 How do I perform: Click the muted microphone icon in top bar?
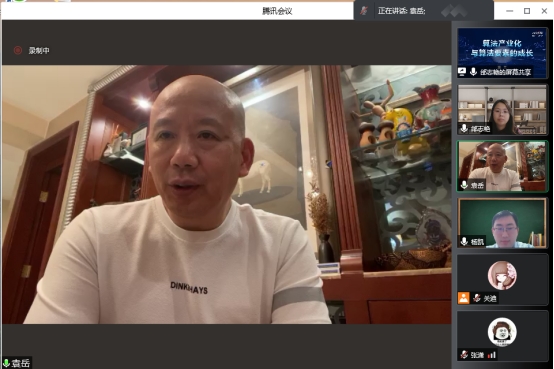click(364, 11)
